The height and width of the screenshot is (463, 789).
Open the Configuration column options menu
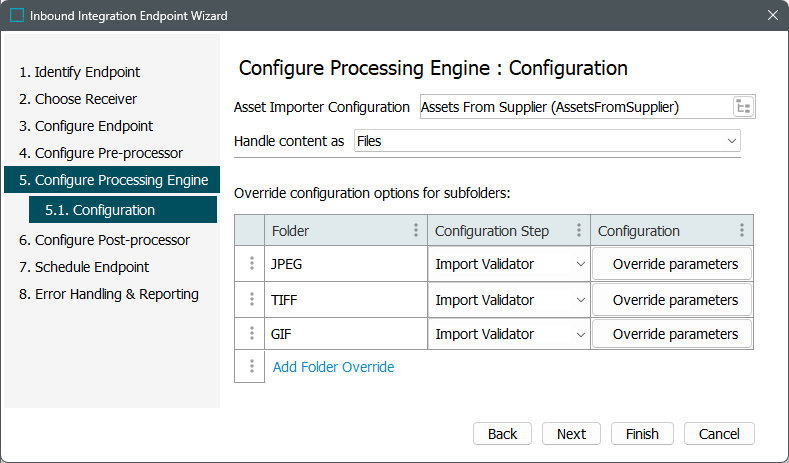(x=742, y=231)
